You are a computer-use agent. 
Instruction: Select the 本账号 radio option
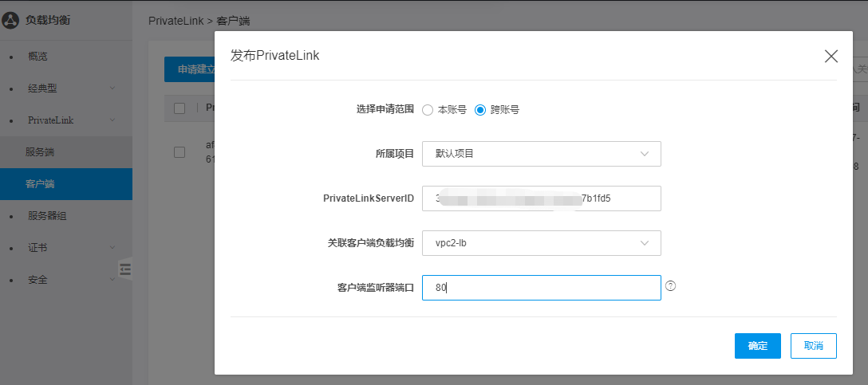click(427, 110)
